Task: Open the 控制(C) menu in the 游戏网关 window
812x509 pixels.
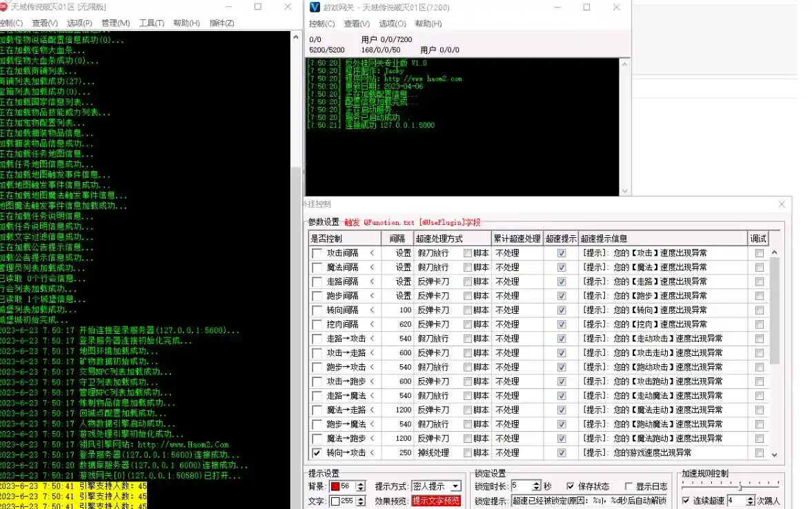Action: point(321,24)
